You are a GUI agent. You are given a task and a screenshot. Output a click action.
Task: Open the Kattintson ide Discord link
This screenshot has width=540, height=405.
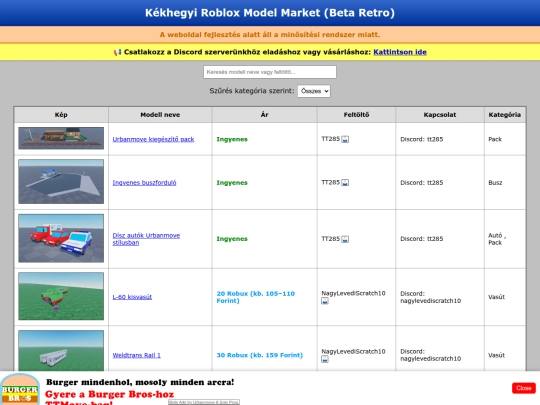(x=400, y=52)
